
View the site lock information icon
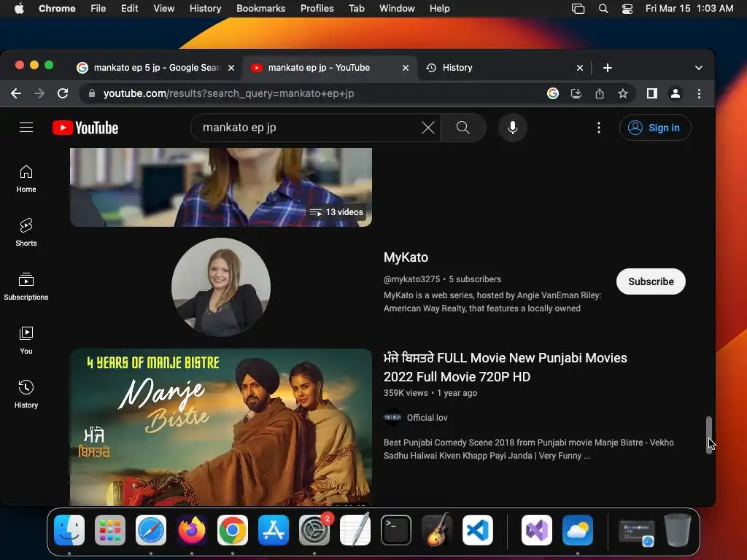point(92,93)
